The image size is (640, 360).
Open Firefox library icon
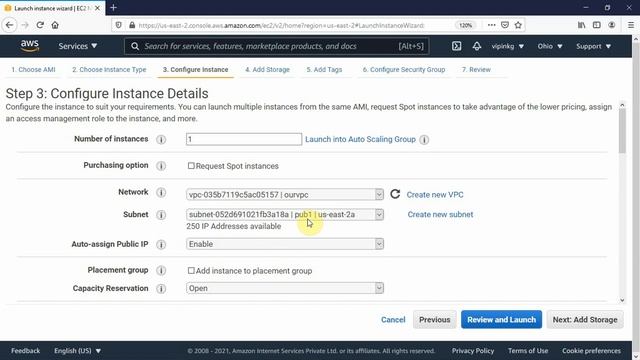point(582,25)
